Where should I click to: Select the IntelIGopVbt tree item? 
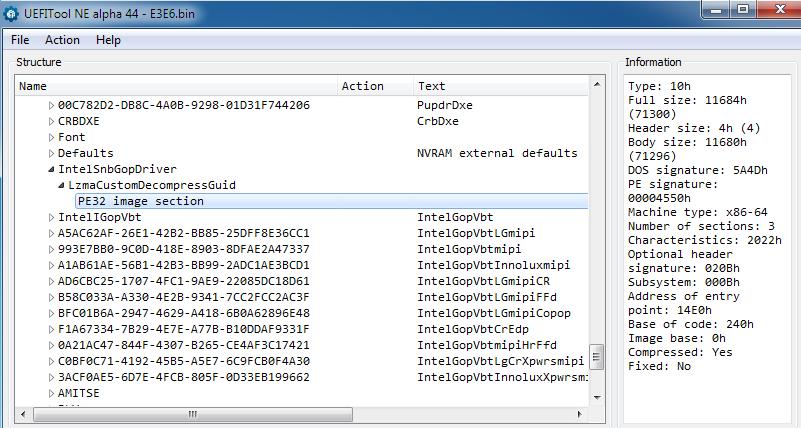click(99, 217)
